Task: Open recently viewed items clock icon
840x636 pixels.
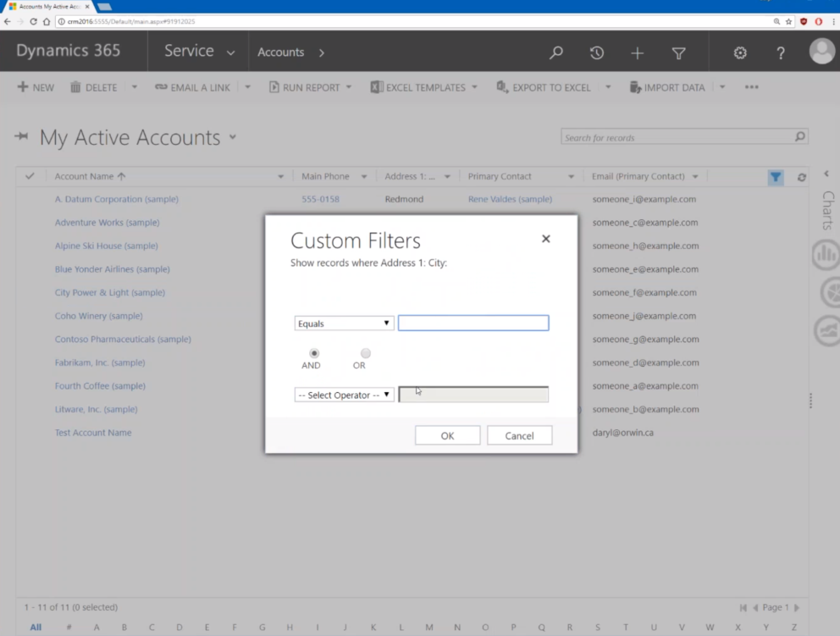Action: click(597, 53)
